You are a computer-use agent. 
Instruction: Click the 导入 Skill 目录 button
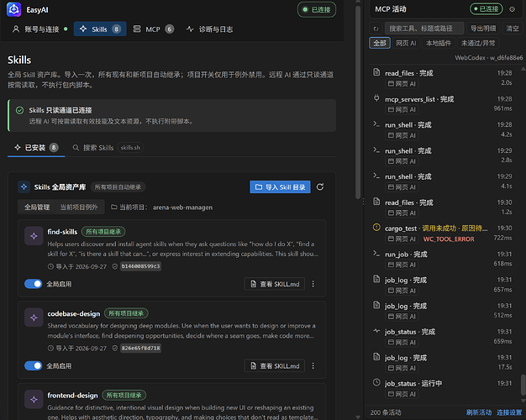pyautogui.click(x=280, y=187)
